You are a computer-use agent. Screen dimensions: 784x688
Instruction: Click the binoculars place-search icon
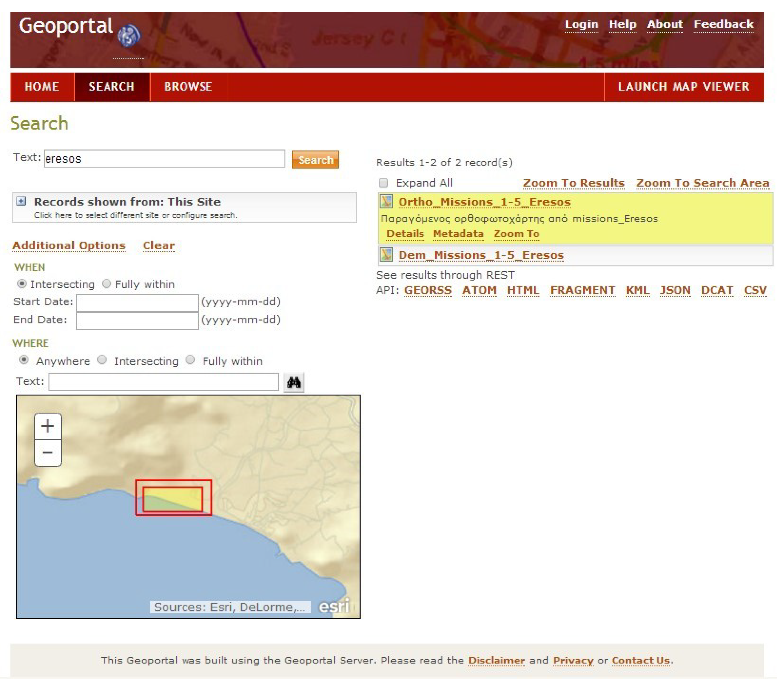tap(293, 382)
